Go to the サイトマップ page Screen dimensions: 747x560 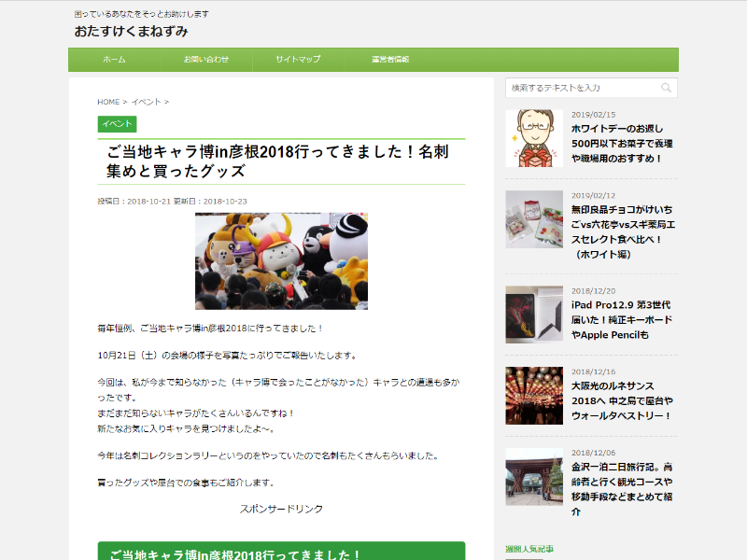298,60
